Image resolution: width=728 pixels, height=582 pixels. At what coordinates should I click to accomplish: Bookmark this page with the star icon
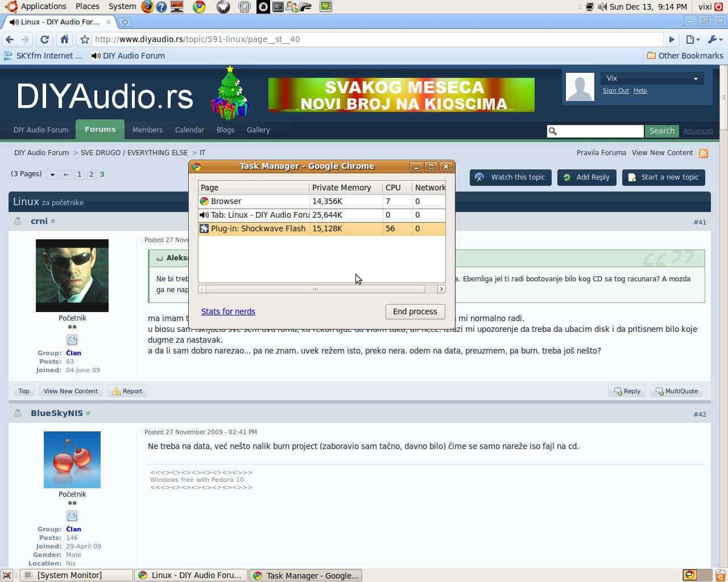(x=85, y=39)
